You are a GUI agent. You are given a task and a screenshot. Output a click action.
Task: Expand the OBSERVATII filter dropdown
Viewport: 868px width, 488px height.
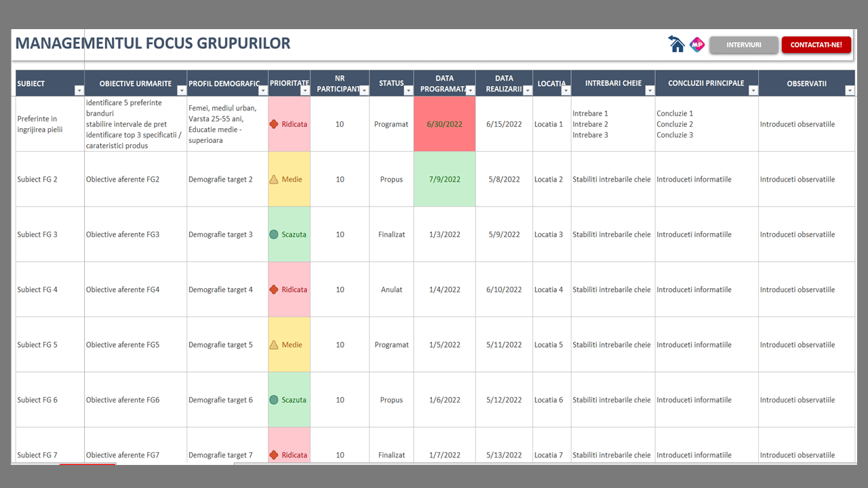[x=850, y=90]
